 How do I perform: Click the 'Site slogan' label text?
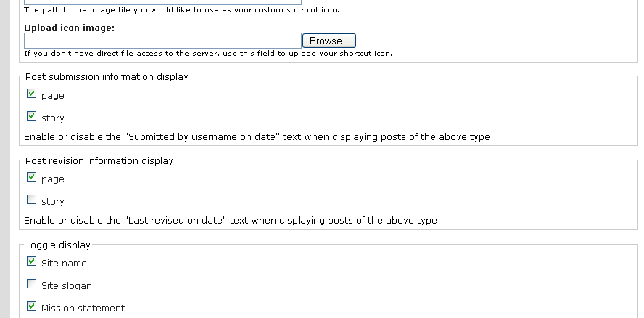[x=67, y=286]
